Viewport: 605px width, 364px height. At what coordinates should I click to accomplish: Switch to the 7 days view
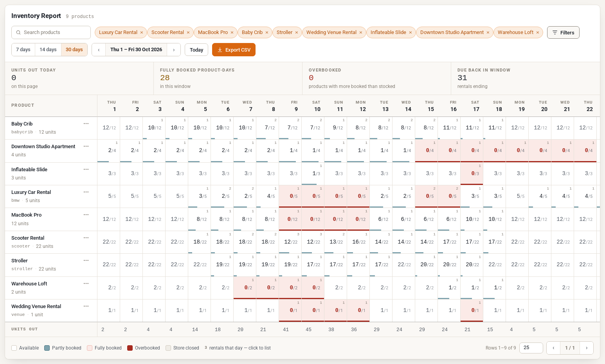(x=23, y=50)
